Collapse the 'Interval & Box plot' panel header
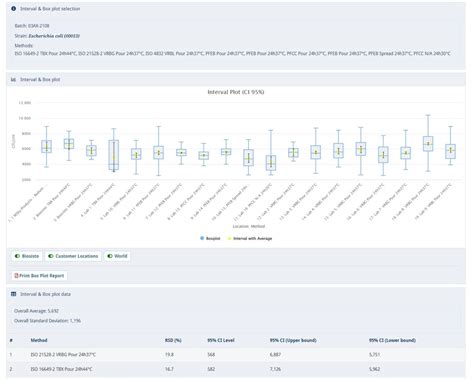This screenshot has height=380, width=474. tap(236, 80)
